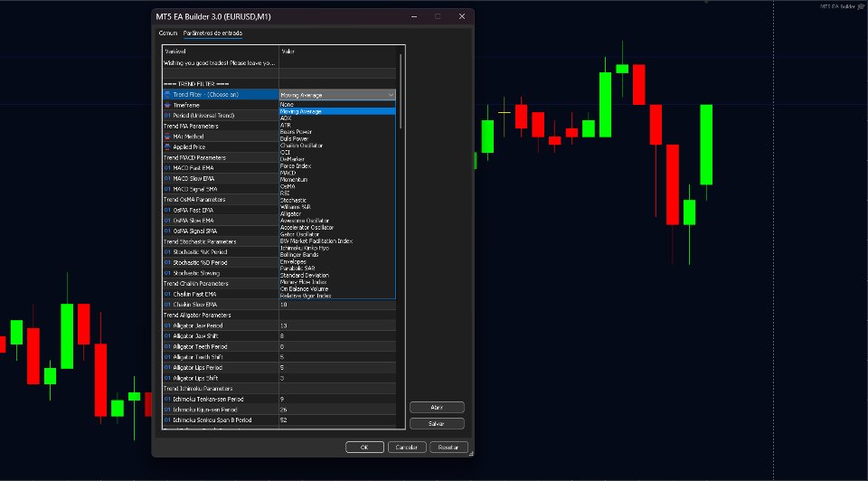Select the highlighted Moving Average list option
The height and width of the screenshot is (481, 868).
point(337,111)
